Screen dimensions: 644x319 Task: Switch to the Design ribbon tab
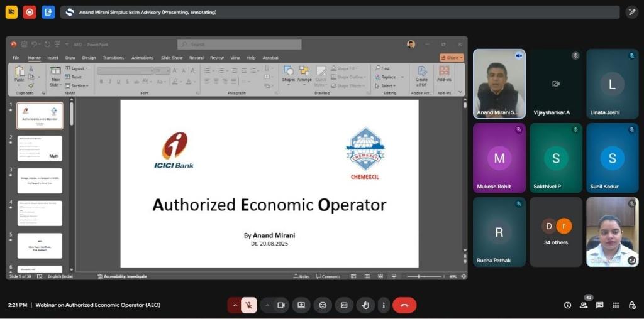click(x=89, y=58)
